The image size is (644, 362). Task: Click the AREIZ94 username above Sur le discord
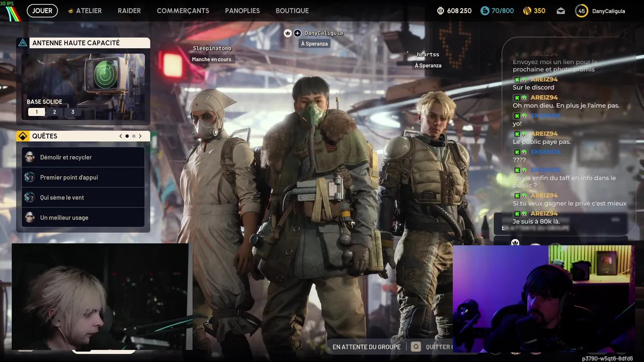(544, 79)
